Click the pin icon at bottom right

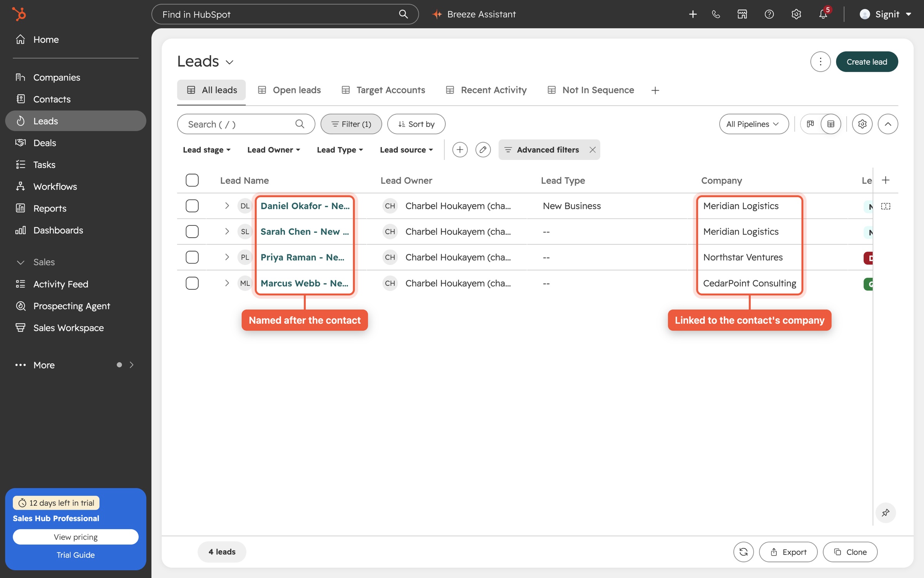pos(885,512)
